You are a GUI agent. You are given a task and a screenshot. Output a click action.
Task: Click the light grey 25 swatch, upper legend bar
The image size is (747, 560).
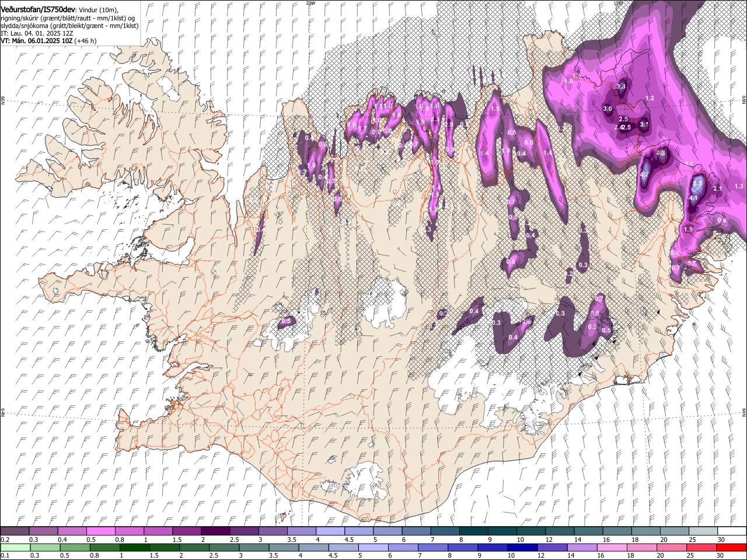[703, 531]
